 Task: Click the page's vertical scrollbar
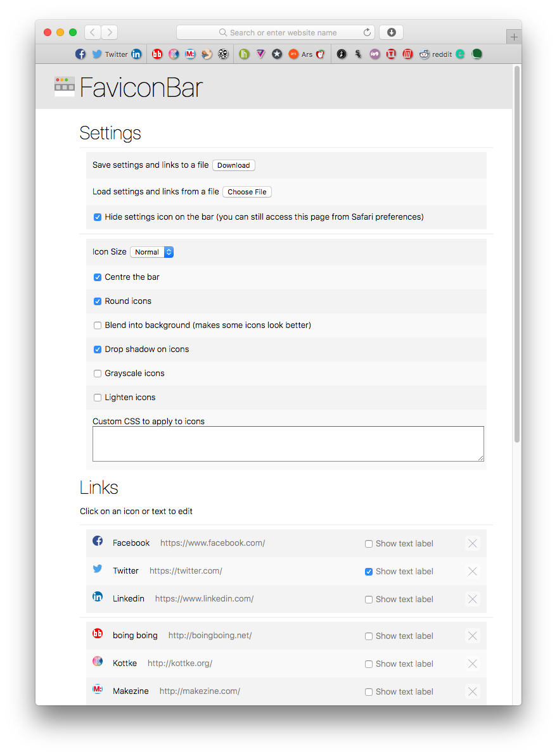[x=517, y=254]
